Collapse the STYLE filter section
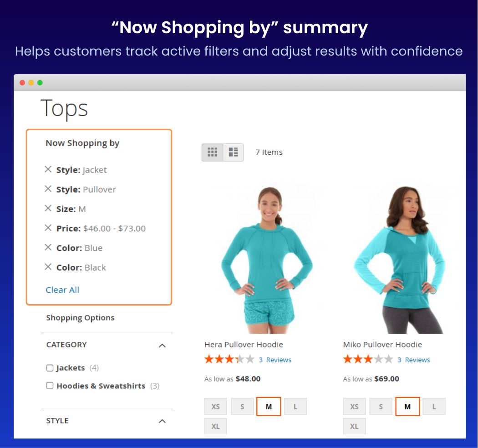Image resolution: width=478 pixels, height=448 pixels. pos(162,421)
